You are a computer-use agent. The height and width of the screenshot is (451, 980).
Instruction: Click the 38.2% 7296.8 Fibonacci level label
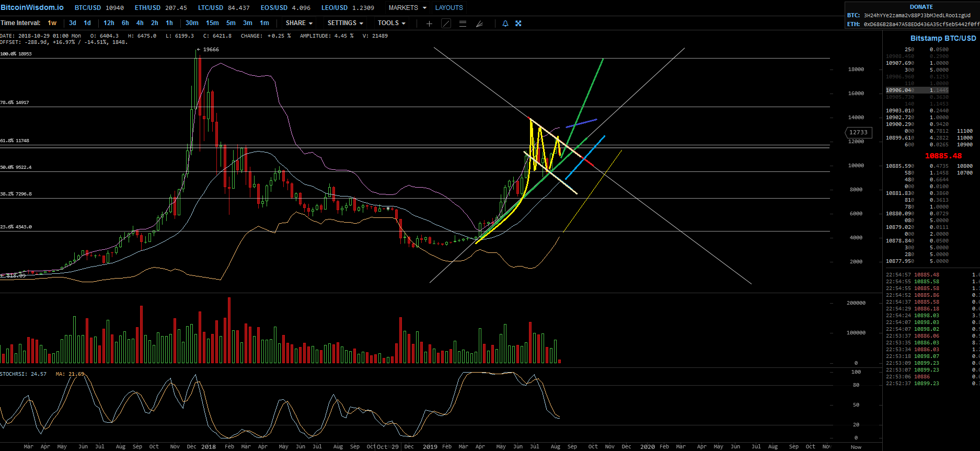point(16,194)
